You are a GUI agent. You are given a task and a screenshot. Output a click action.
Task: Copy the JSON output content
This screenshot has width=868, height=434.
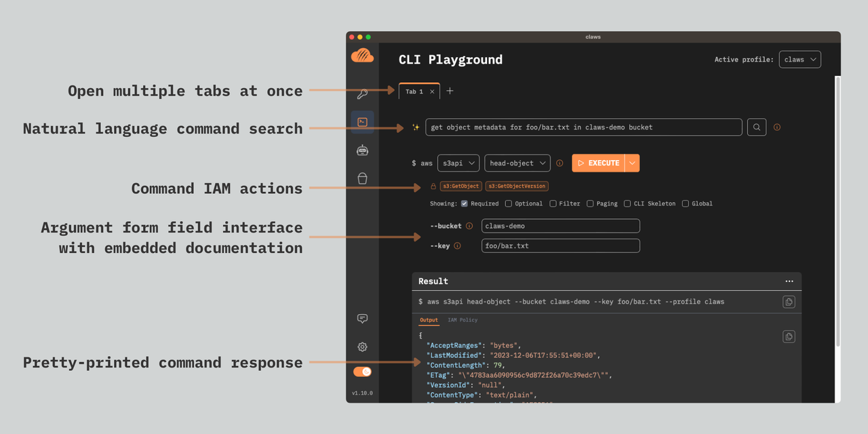789,336
